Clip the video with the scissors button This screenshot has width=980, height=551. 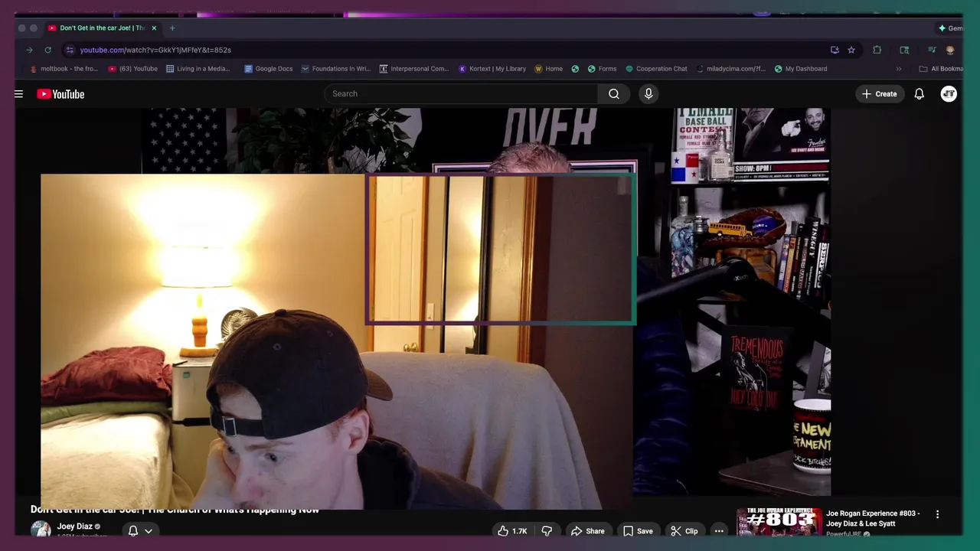(x=684, y=531)
